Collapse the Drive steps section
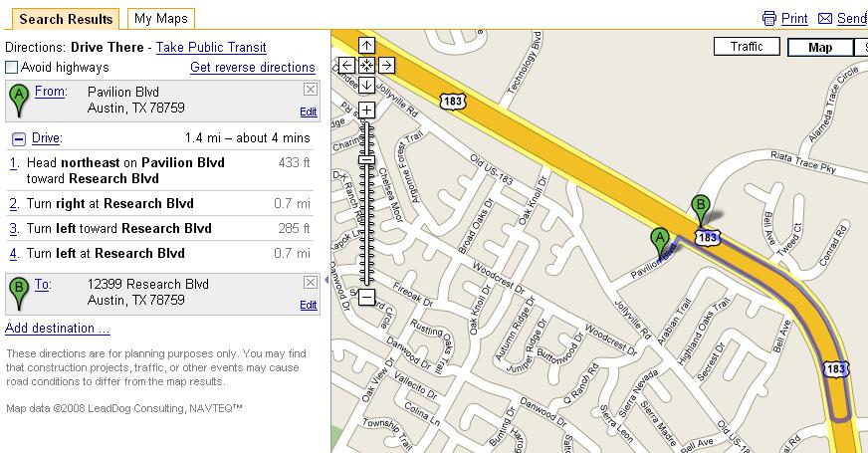This screenshot has height=453, width=868. coord(18,139)
